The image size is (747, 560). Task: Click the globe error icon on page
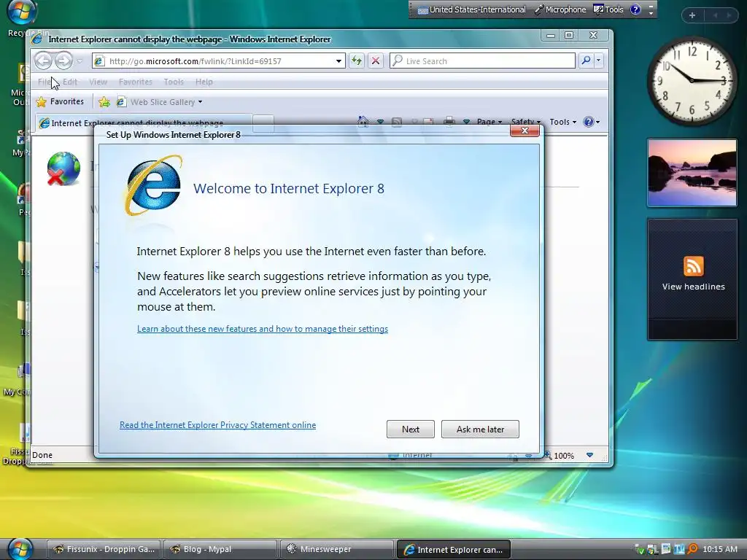(x=64, y=168)
